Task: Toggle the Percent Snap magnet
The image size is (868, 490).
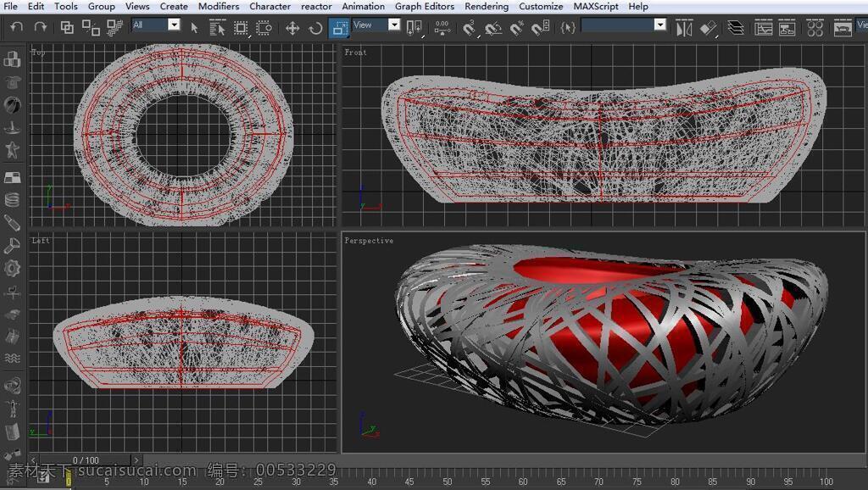Action: [516, 28]
